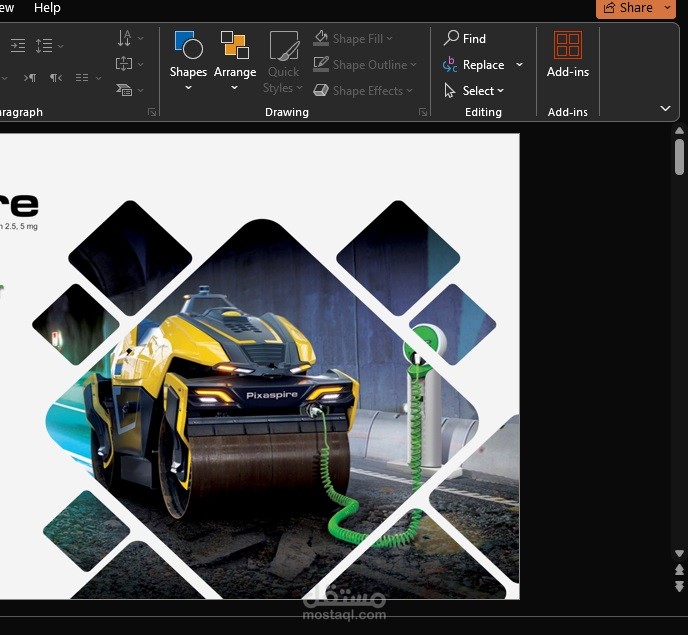Increase list indent level
The image size is (689, 635).
18,45
